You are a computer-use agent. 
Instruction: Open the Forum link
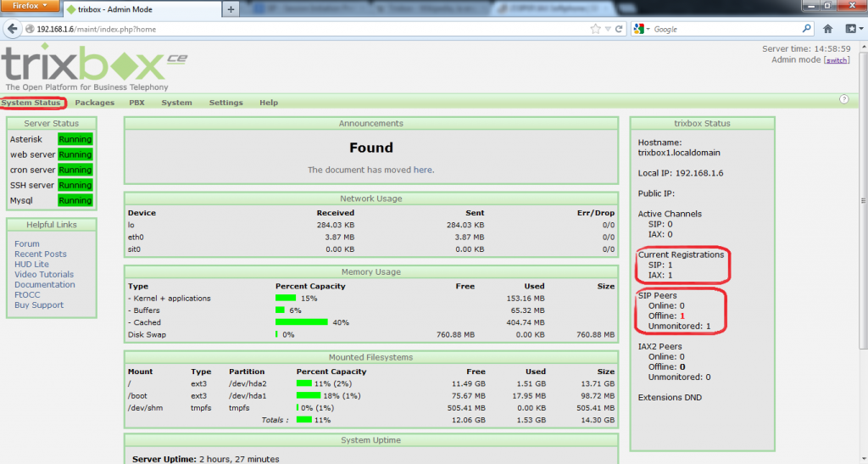pyautogui.click(x=26, y=243)
